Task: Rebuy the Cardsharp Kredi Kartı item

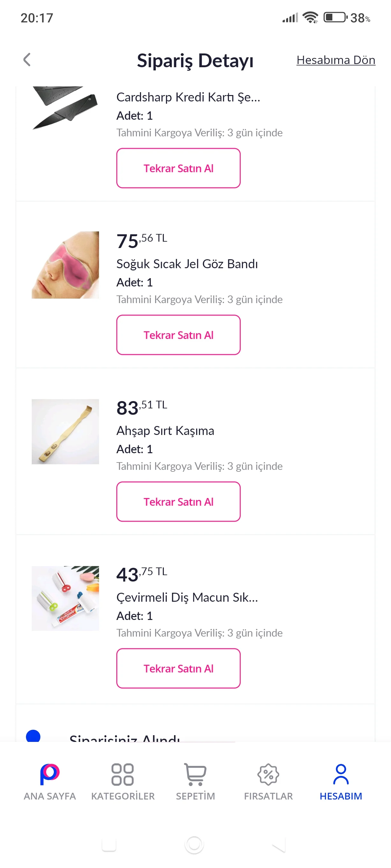Action: [x=179, y=168]
